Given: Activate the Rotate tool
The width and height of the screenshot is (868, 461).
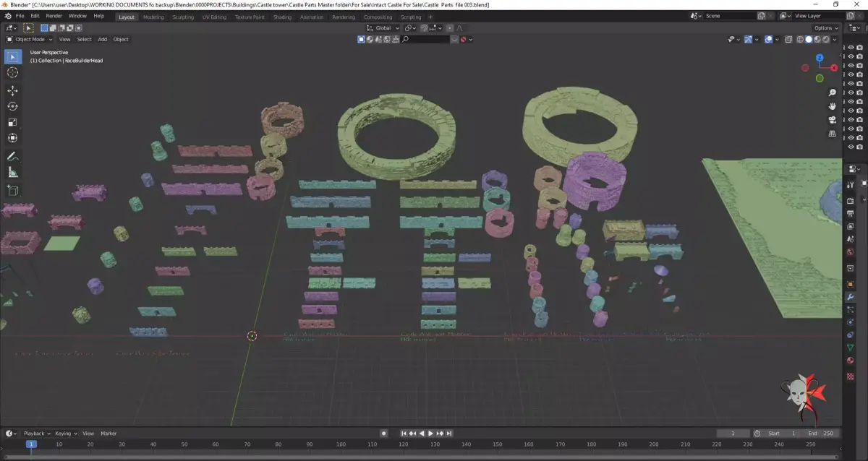Looking at the screenshot, I should tap(12, 106).
